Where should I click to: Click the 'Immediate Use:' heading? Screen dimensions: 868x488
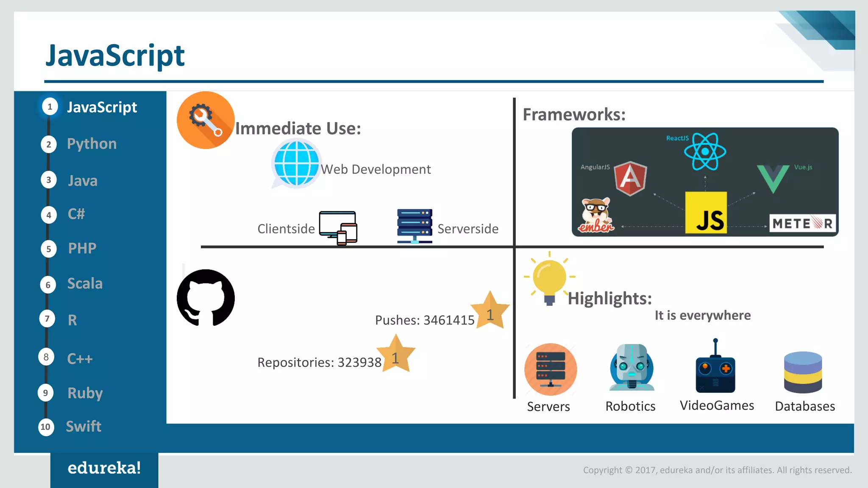tap(298, 129)
